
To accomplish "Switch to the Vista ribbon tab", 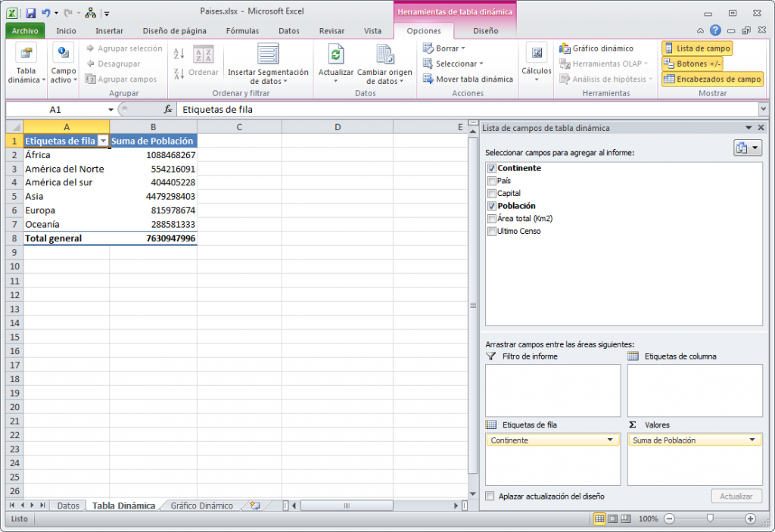I will pyautogui.click(x=372, y=31).
